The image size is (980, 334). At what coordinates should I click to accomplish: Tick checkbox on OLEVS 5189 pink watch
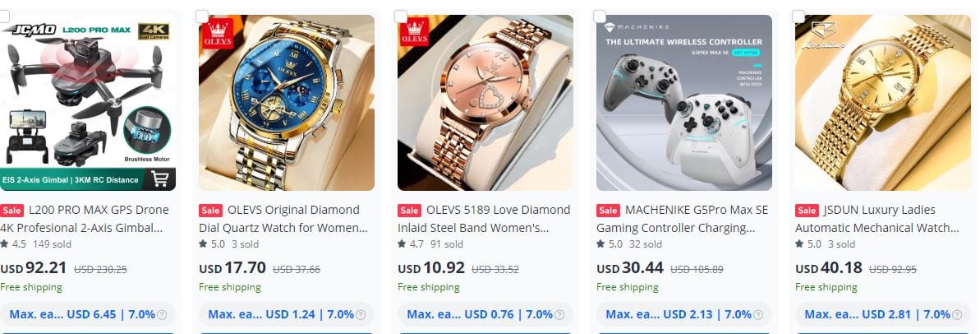(401, 16)
